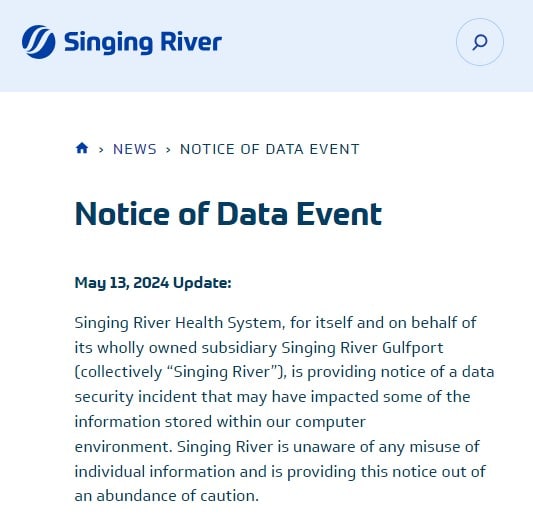Viewport: 533px width, 520px height.
Task: Click the Notice of Data Event page heading
Action: 228,213
